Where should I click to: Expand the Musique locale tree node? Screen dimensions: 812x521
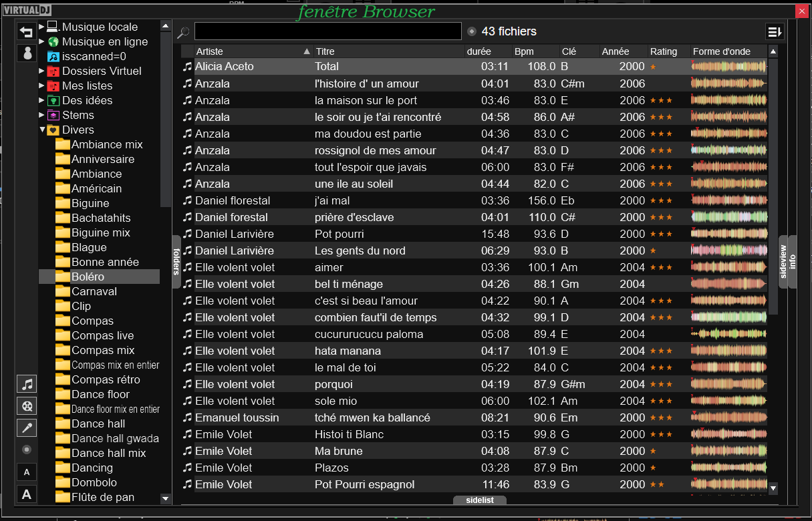click(41, 27)
